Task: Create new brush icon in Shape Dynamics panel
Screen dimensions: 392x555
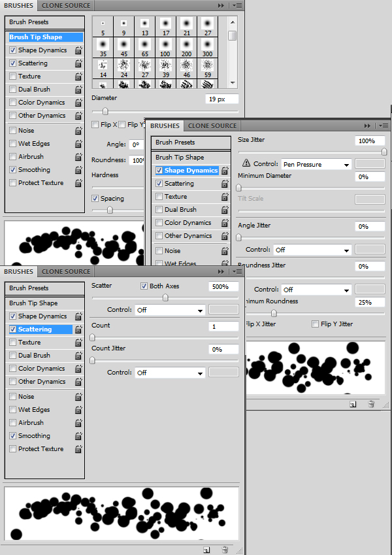Action: pyautogui.click(x=353, y=404)
